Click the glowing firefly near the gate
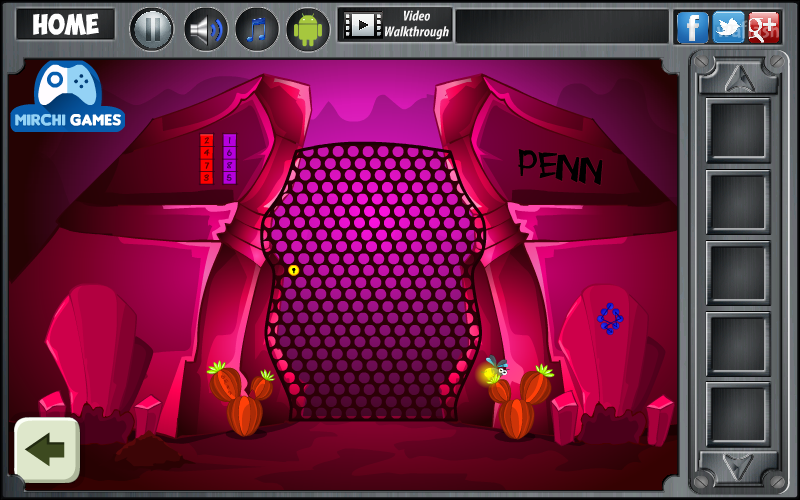The image size is (800, 500). (495, 369)
